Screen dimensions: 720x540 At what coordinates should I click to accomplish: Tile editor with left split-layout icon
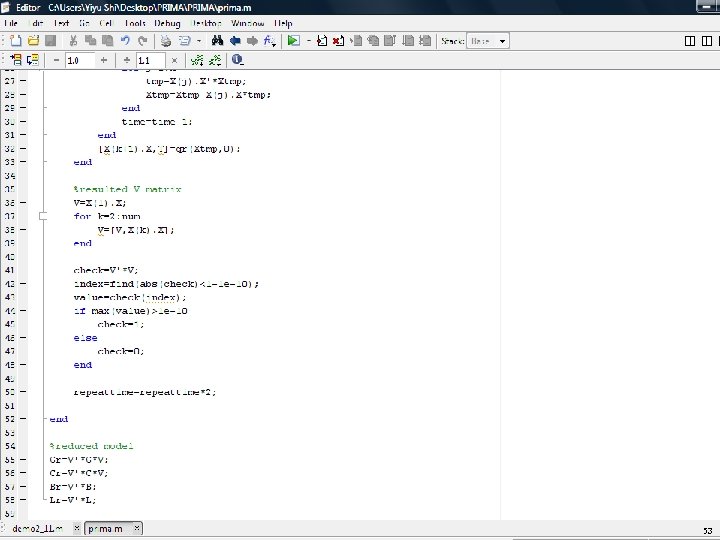click(690, 41)
